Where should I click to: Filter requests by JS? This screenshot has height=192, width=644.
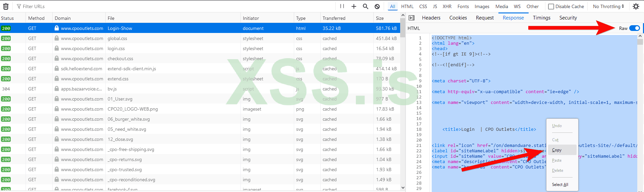tap(435, 6)
